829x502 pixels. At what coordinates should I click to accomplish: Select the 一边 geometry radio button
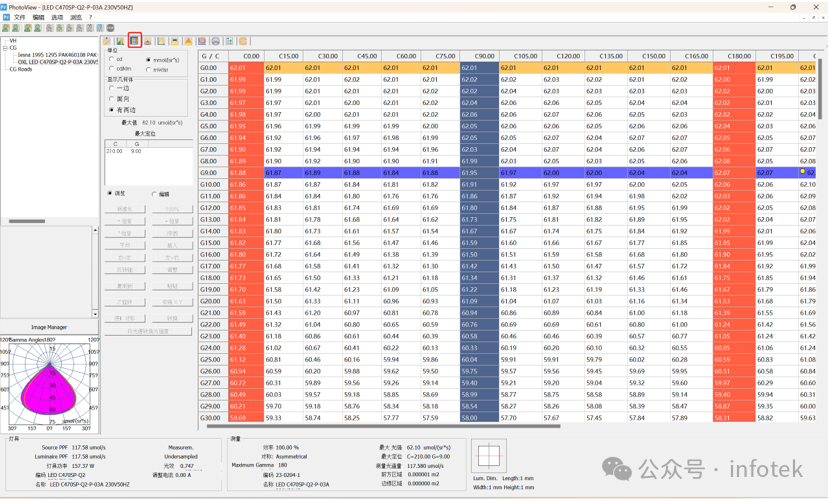click(x=112, y=88)
